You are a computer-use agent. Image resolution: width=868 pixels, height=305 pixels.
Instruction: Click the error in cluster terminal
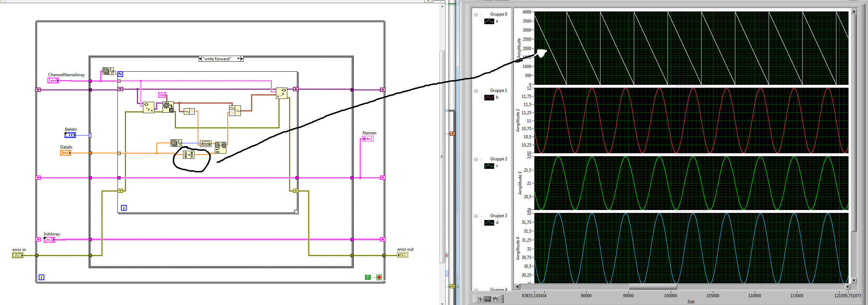[18, 255]
